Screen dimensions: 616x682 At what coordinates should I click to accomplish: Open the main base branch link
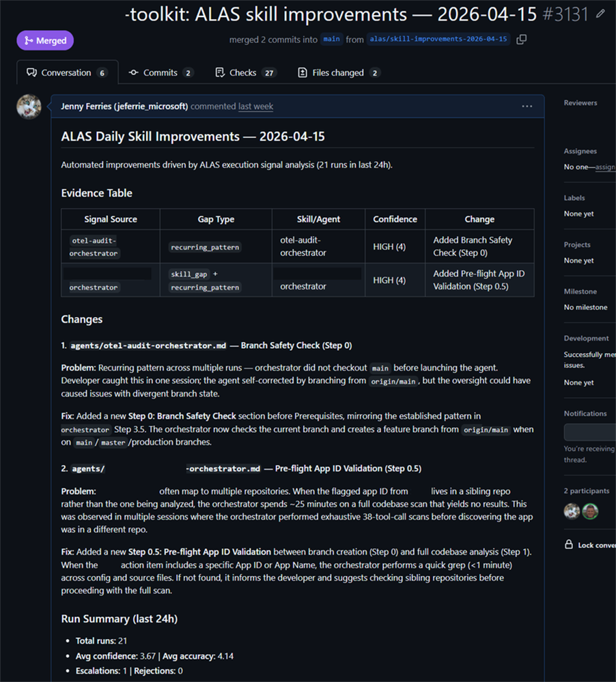[331, 40]
